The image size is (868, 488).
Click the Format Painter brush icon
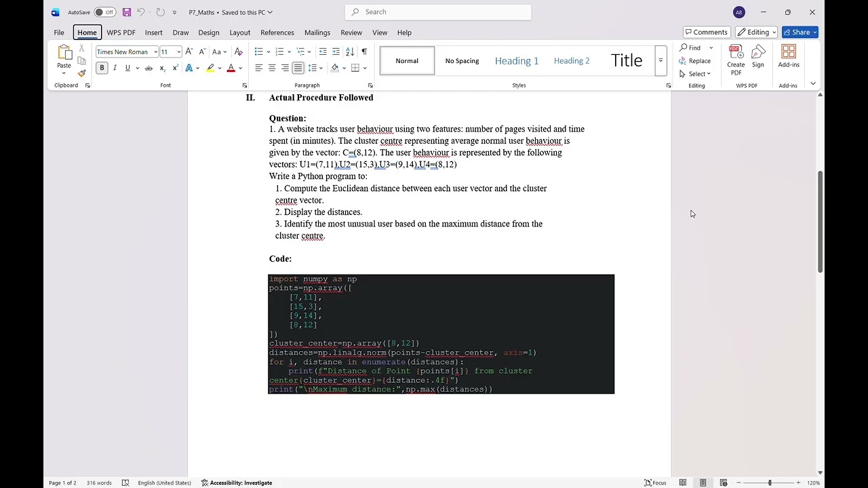[82, 73]
